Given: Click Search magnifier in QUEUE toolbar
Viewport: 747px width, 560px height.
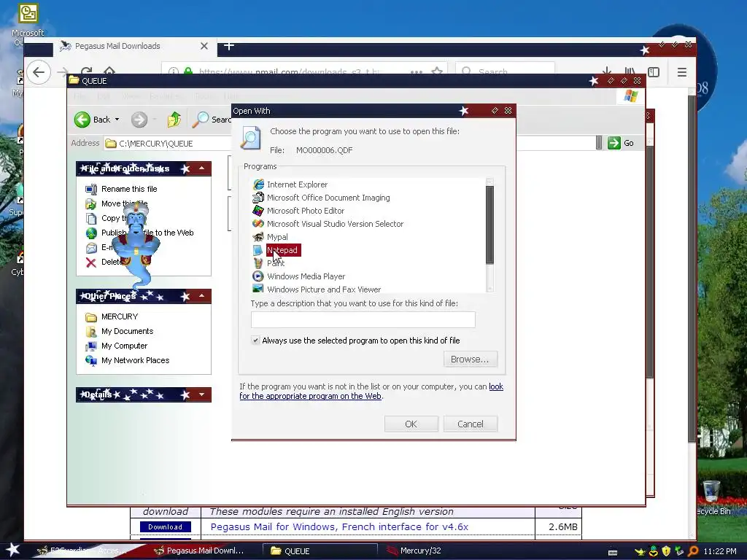Looking at the screenshot, I should (200, 120).
